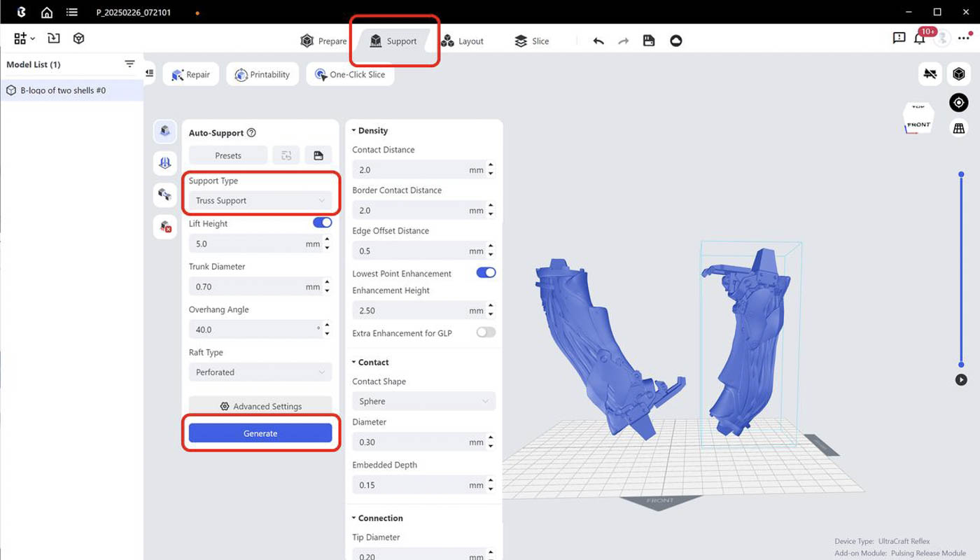Disable the Lift Height toggle
The image size is (980, 560).
pyautogui.click(x=323, y=223)
